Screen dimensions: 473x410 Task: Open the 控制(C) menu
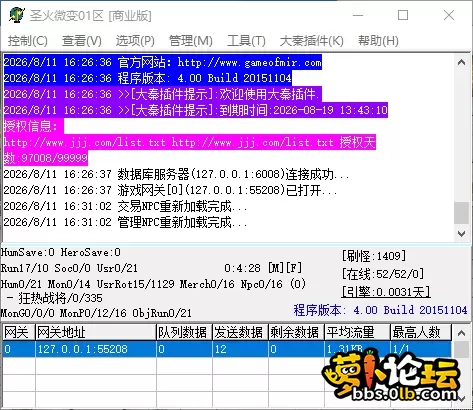pos(28,41)
